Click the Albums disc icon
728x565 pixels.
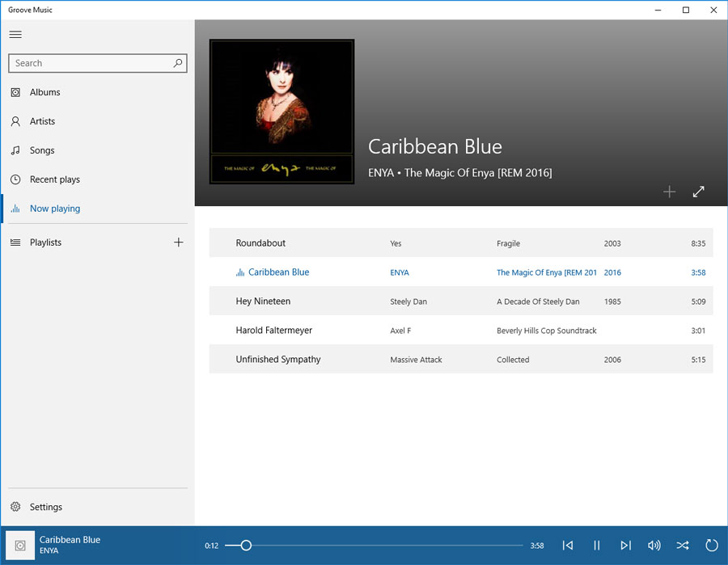pyautogui.click(x=15, y=92)
